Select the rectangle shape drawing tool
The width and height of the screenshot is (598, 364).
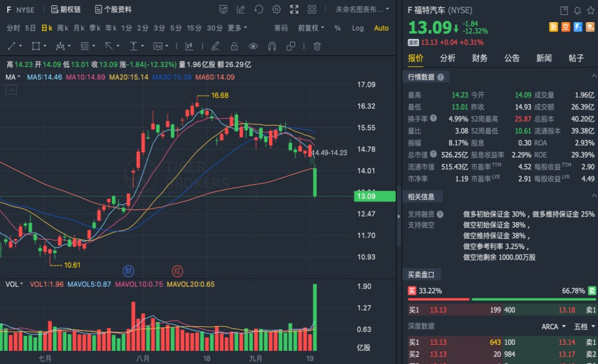click(36, 46)
